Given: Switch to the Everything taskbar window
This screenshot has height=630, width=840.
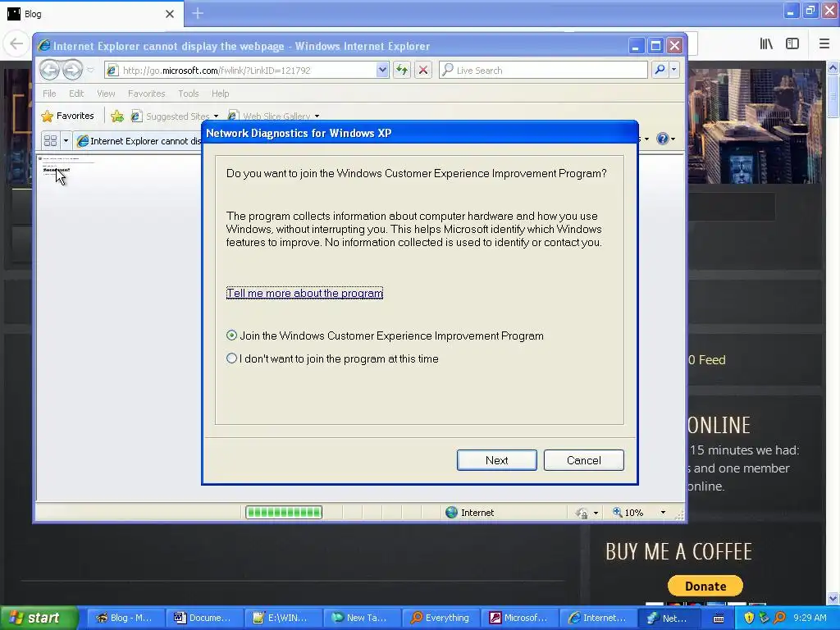Looking at the screenshot, I should coord(441,618).
